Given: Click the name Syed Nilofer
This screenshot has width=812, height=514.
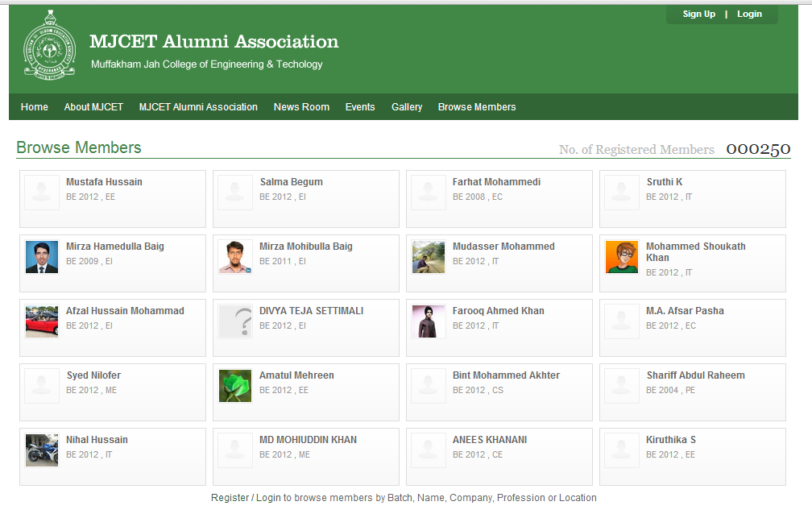Looking at the screenshot, I should [93, 375].
